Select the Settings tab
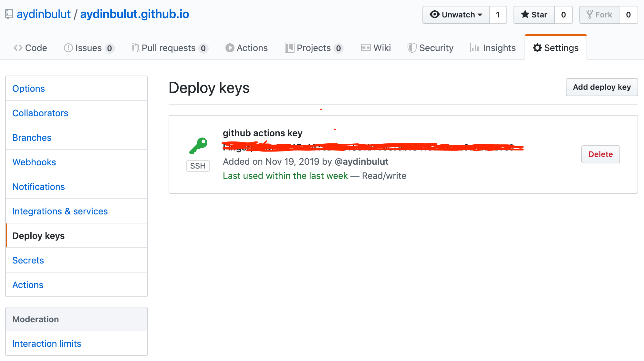The height and width of the screenshot is (361, 644). pos(556,48)
